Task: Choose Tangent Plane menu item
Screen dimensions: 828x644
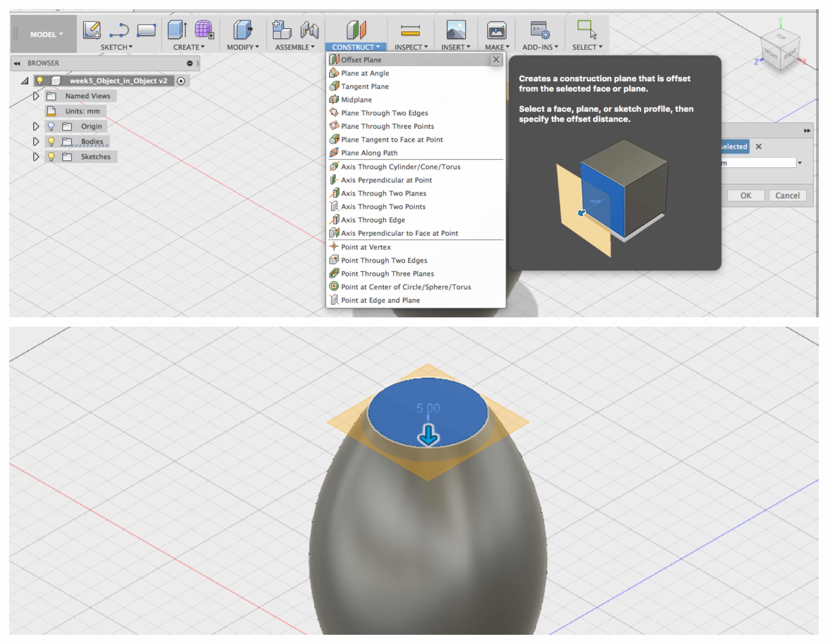Action: [416, 86]
